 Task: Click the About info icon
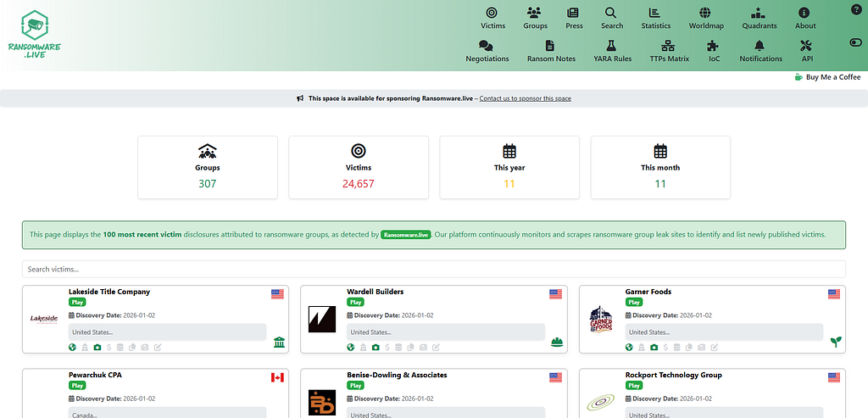tap(805, 12)
